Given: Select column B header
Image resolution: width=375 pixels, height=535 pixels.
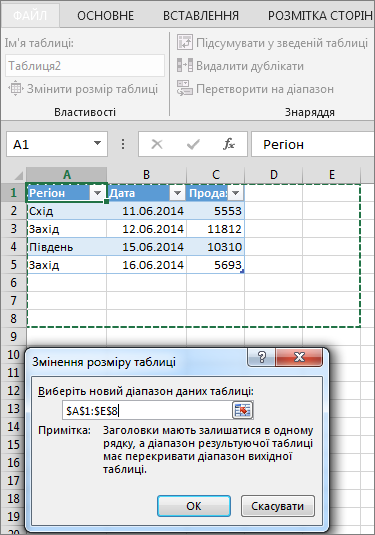Looking at the screenshot, I should 146,175.
